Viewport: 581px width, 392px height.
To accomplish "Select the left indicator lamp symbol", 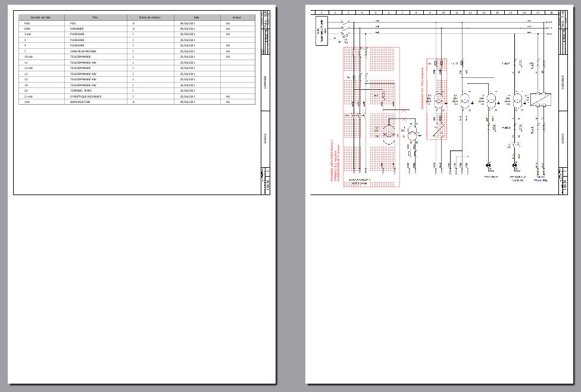I will [489, 165].
